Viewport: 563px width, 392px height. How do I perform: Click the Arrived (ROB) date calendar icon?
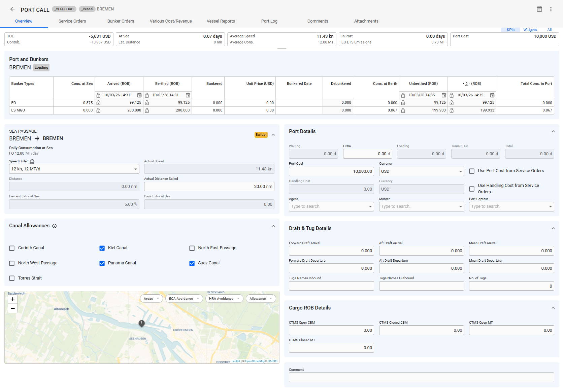(x=139, y=95)
